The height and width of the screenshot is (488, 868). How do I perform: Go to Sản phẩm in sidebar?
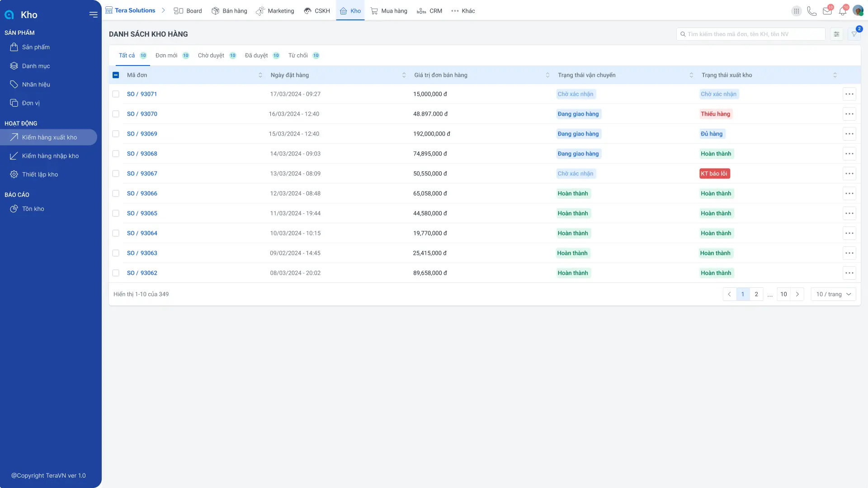coord(48,47)
